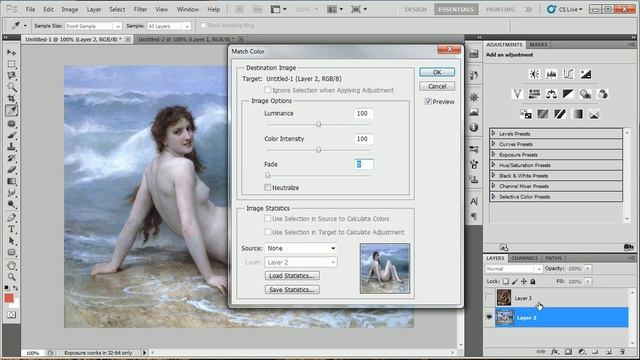This screenshot has width=640, height=360.
Task: Add a Color Balance adjustment
Action: 551,94
